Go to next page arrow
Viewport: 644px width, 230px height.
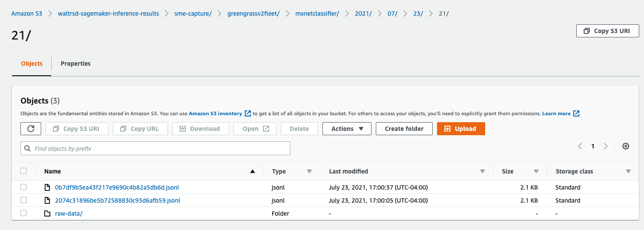606,146
